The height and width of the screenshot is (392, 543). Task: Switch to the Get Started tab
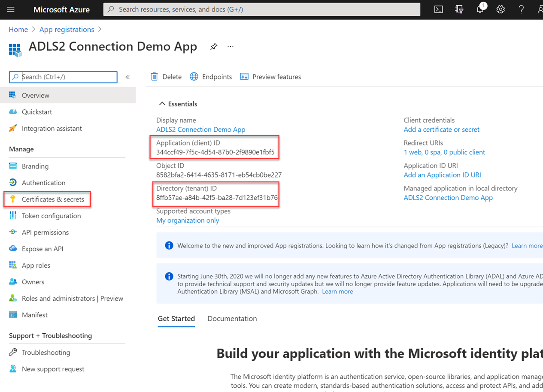point(176,319)
